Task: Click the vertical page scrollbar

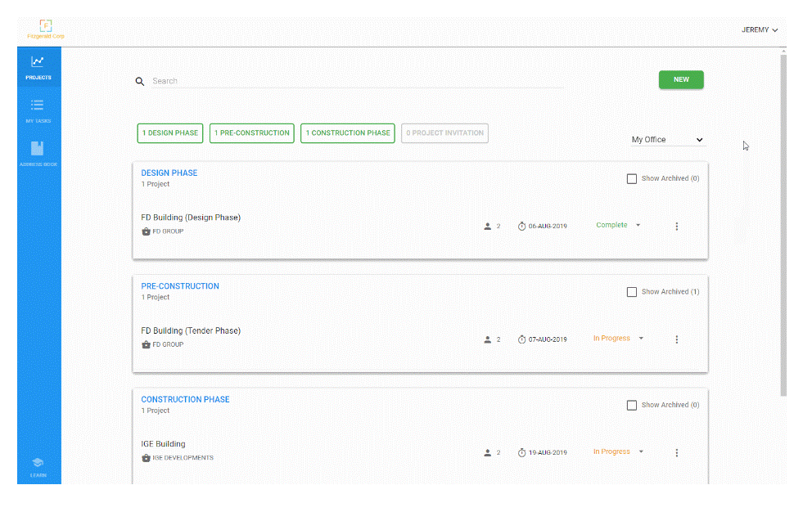Action: point(783,225)
